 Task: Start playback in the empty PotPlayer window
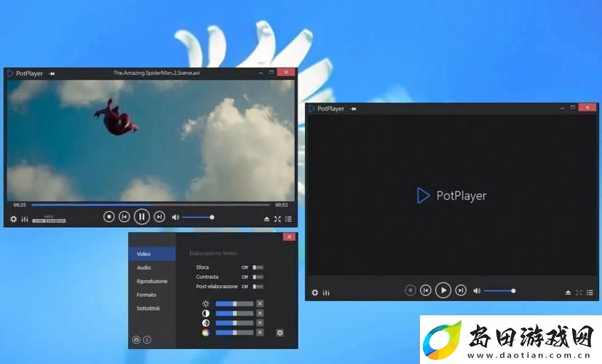coord(443,290)
